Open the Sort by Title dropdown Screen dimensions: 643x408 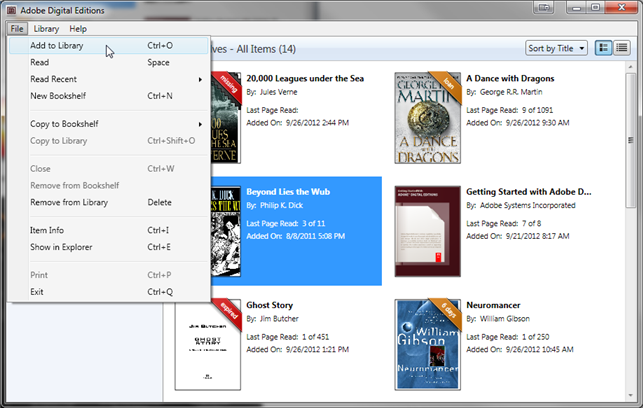[556, 48]
